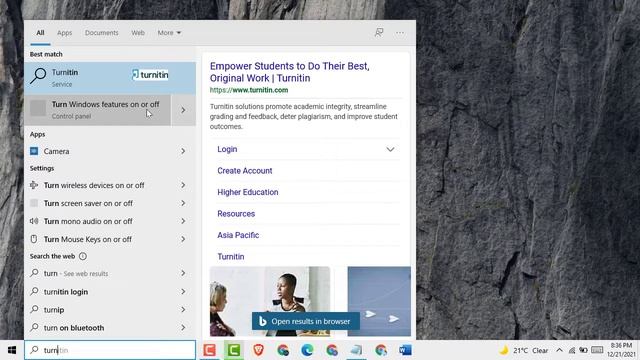Show hidden system tray icons
The image size is (640, 360).
coord(559,350)
